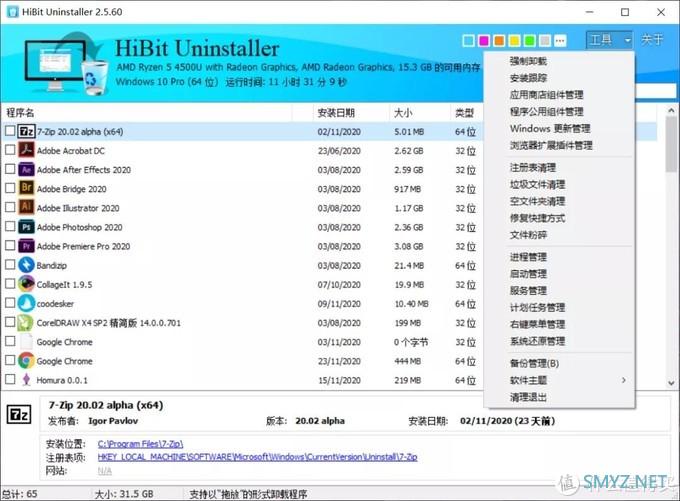Open 浏览器扩展插件管理 from the menu
This screenshot has height=501, width=680.
[550, 145]
